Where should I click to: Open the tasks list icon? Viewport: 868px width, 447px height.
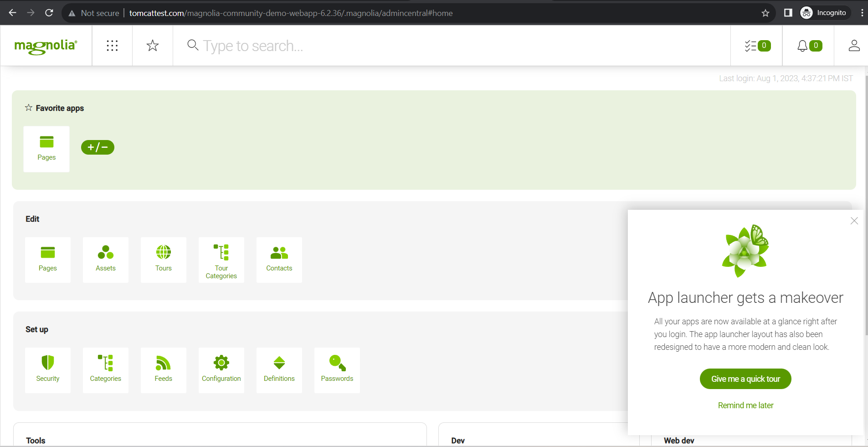(x=757, y=46)
